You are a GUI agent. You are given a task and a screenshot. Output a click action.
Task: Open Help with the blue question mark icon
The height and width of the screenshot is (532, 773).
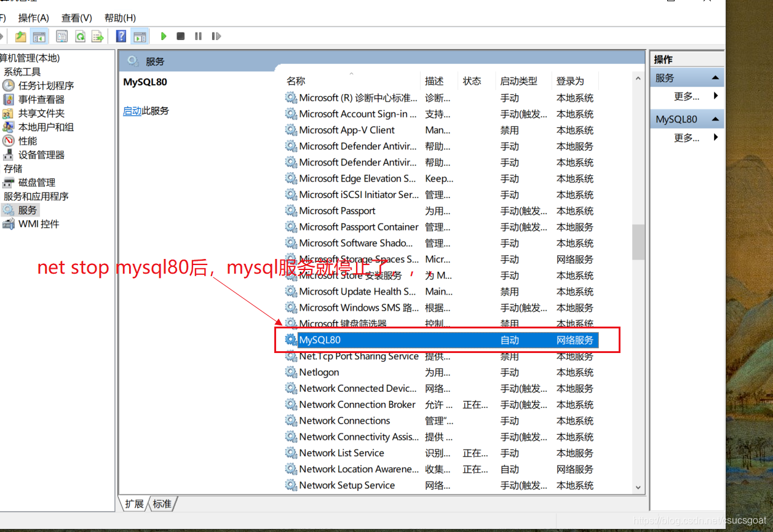(x=121, y=36)
